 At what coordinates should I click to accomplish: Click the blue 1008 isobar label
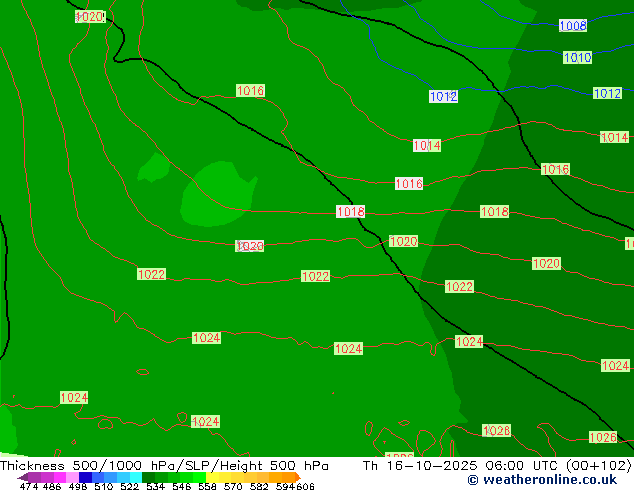click(573, 25)
